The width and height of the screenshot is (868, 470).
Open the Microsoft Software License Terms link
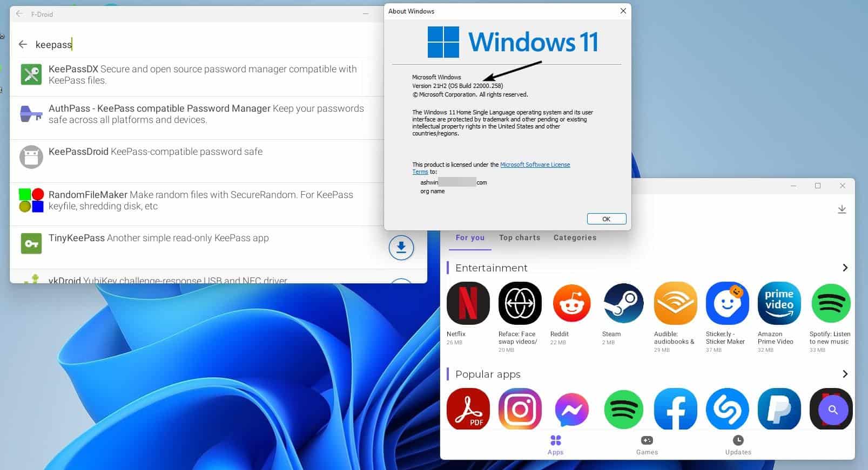pos(491,168)
